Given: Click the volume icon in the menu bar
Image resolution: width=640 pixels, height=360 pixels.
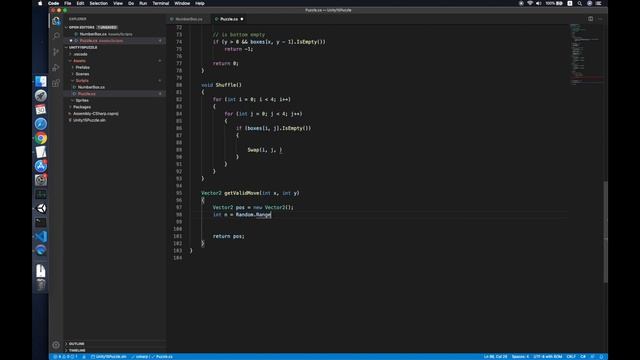Looking at the screenshot, I should (538, 3).
